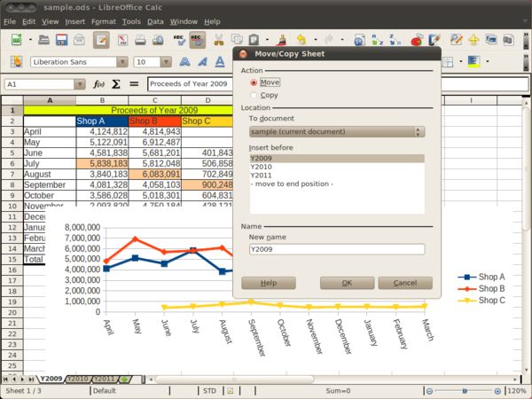532x399 pixels.
Task: Open the To document dropdown
Action: [337, 131]
